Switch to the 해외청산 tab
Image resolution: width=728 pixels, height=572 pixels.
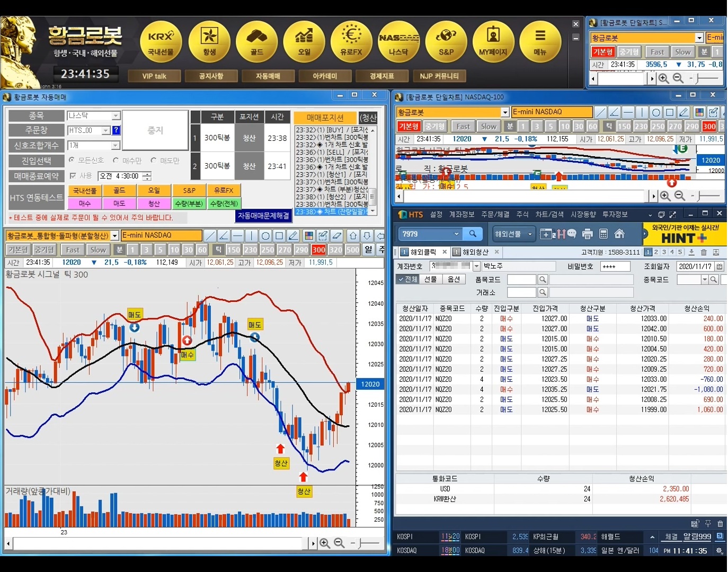coord(475,252)
